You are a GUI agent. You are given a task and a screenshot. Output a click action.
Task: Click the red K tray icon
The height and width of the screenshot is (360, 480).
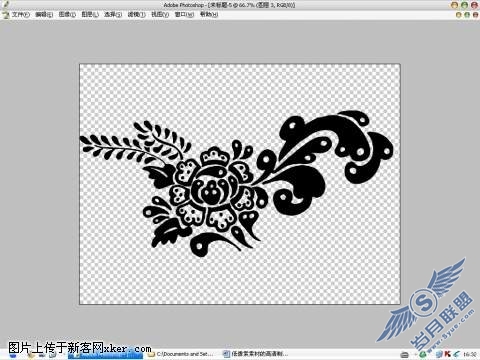click(448, 354)
